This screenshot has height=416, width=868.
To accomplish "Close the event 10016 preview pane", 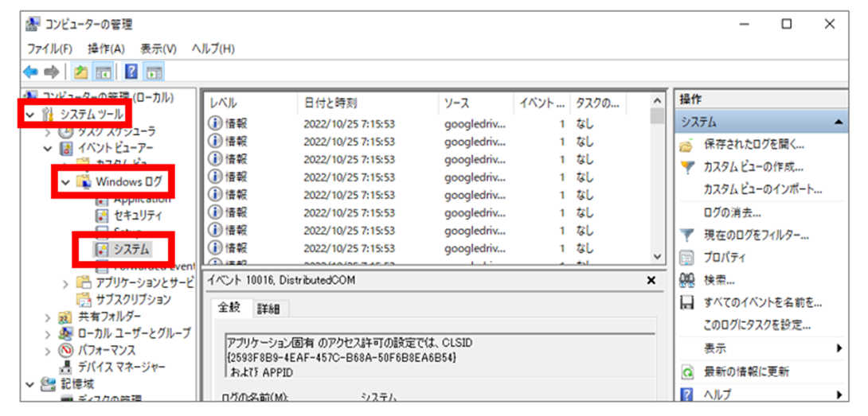I will pos(651,281).
